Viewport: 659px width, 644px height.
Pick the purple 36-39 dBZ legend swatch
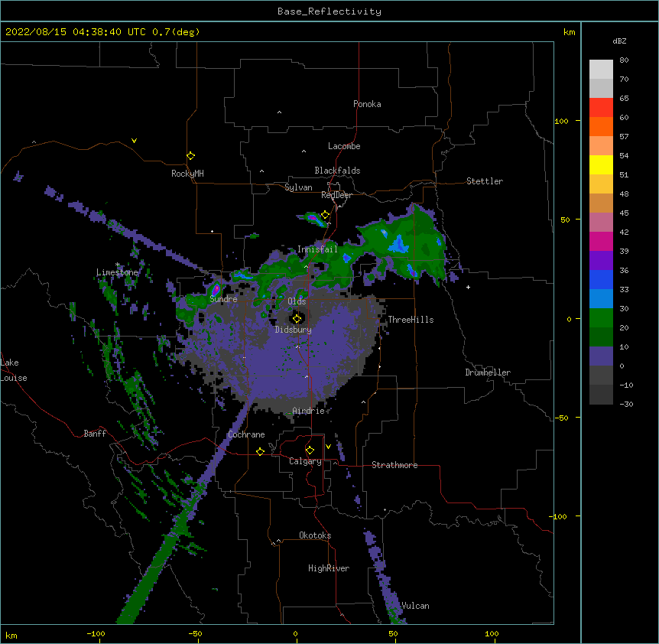click(x=601, y=261)
